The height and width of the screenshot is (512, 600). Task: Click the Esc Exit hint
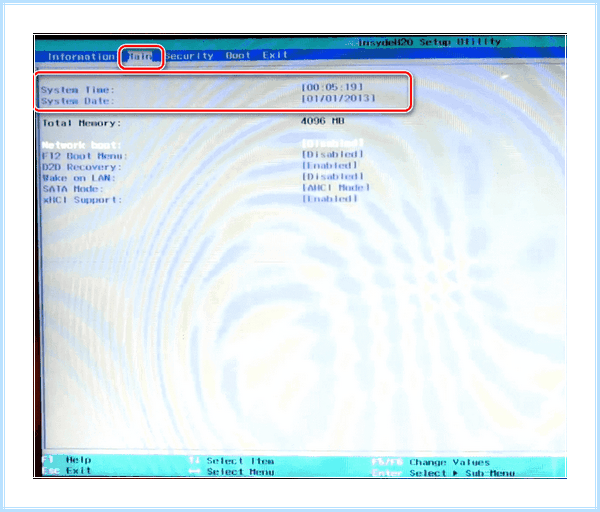click(x=66, y=471)
